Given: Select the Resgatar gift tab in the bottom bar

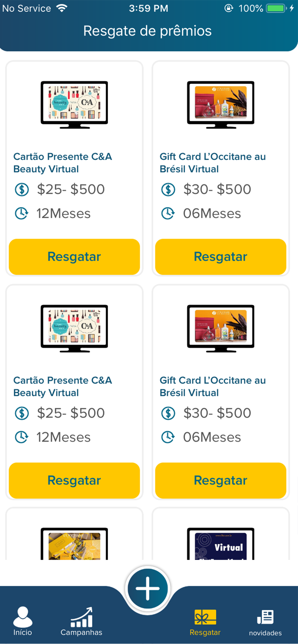Looking at the screenshot, I should [x=205, y=622].
